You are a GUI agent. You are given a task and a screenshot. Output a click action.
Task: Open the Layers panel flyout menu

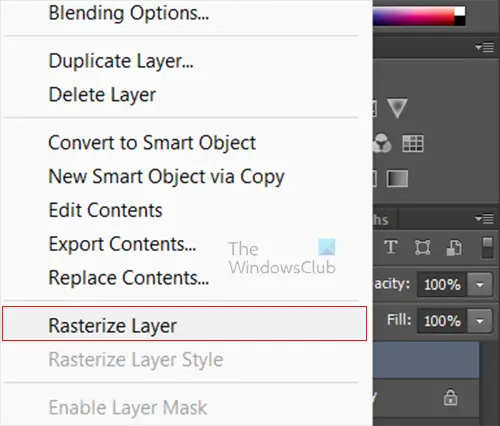(x=484, y=219)
